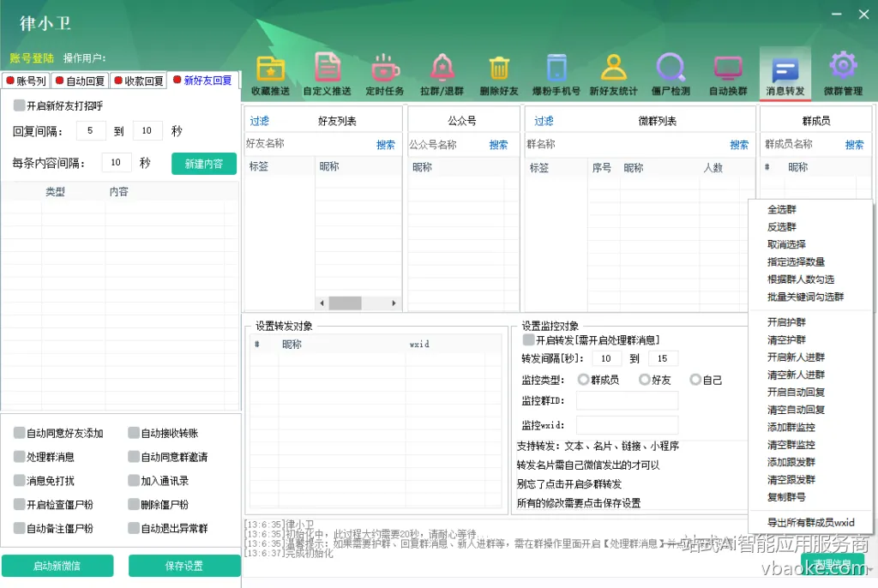Select the 消息转发 message icon
Image resolution: width=878 pixels, height=588 pixels.
pyautogui.click(x=785, y=75)
